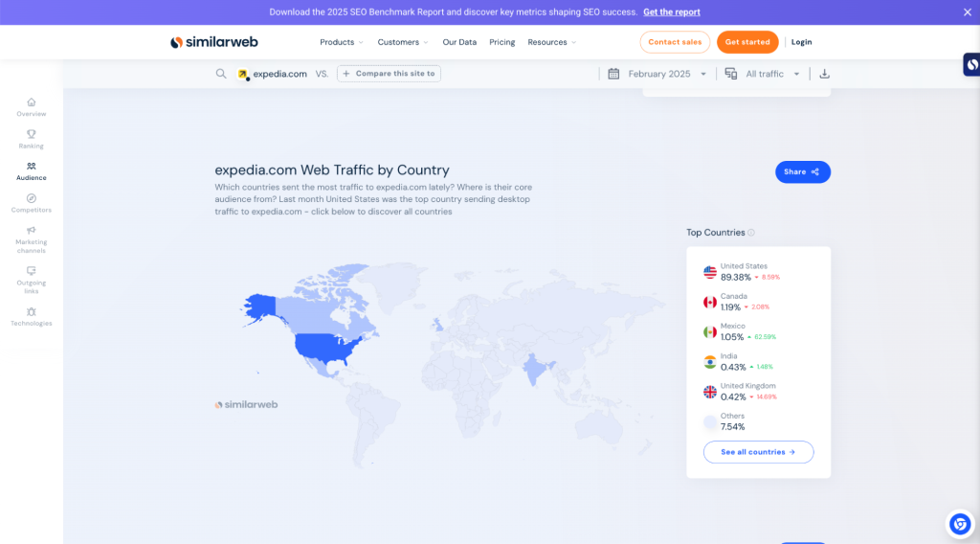This screenshot has width=980, height=544.
Task: Open the Competitors sidebar section
Action: (32, 204)
